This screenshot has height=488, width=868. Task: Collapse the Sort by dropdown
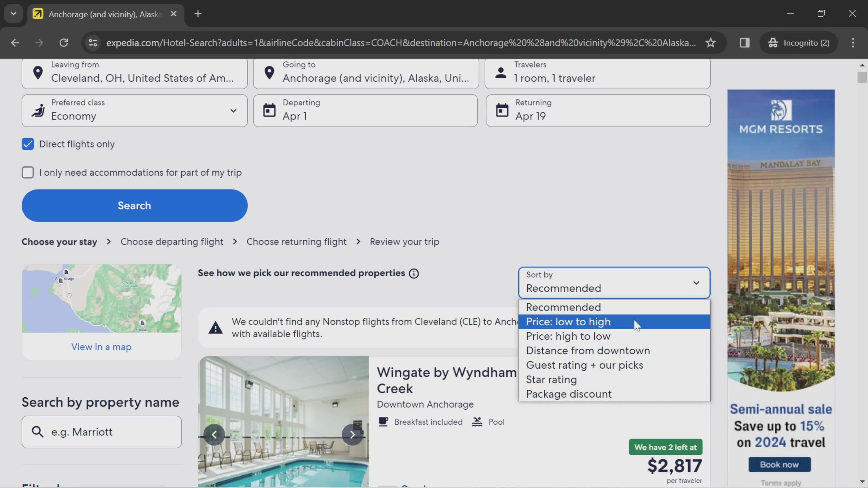pyautogui.click(x=614, y=283)
